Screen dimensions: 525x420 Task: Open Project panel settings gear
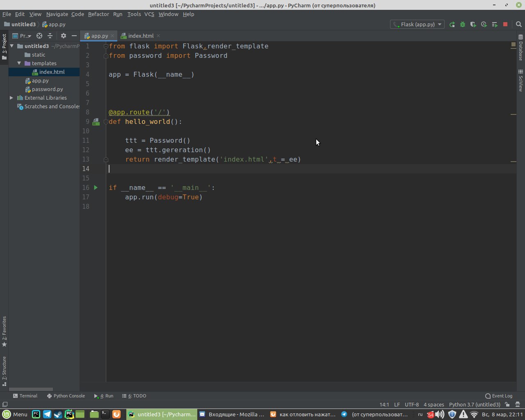point(63,36)
